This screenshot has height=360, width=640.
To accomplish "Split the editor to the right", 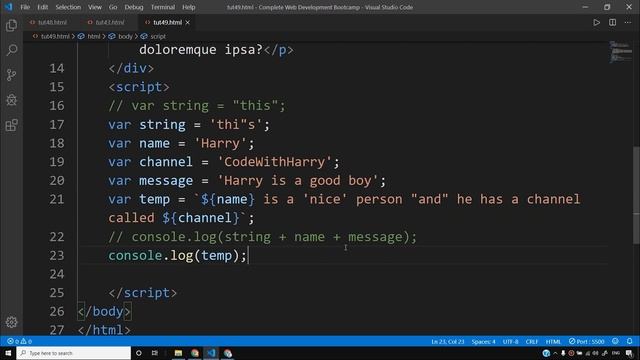I will click(612, 22).
